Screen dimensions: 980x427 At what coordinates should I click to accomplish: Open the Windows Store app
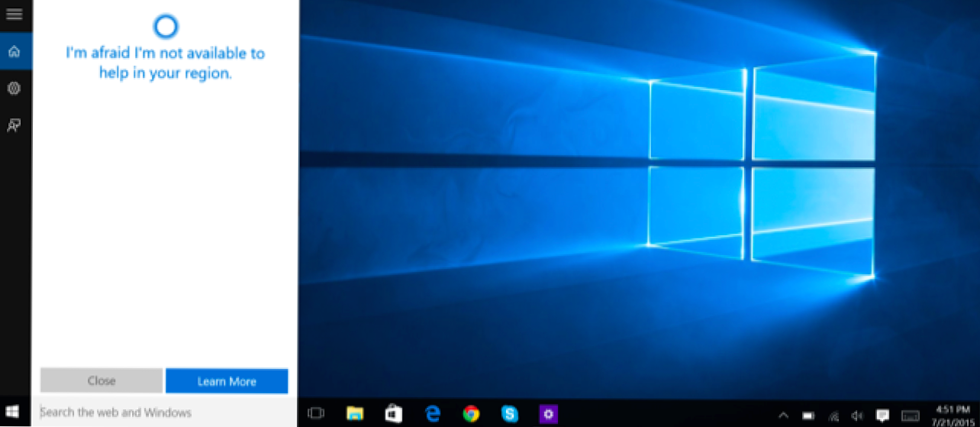point(394,413)
